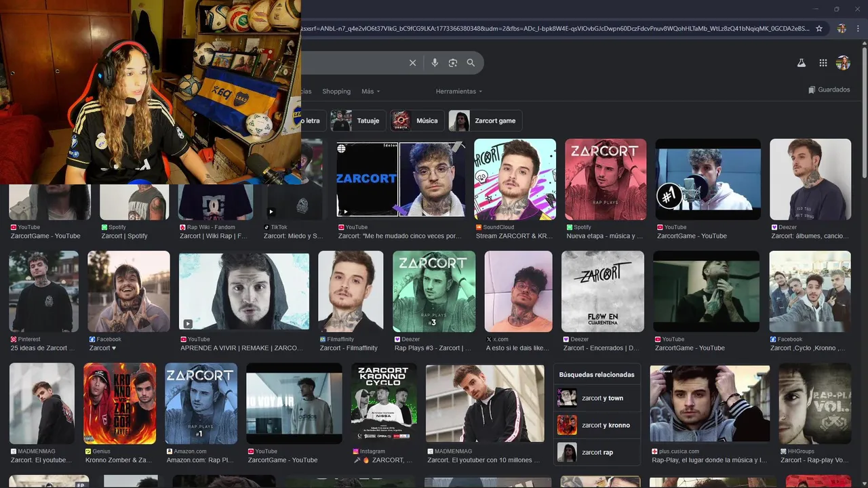Screen dimensions: 868x488
Task: Click the magnifying glass search icon
Action: tap(471, 63)
